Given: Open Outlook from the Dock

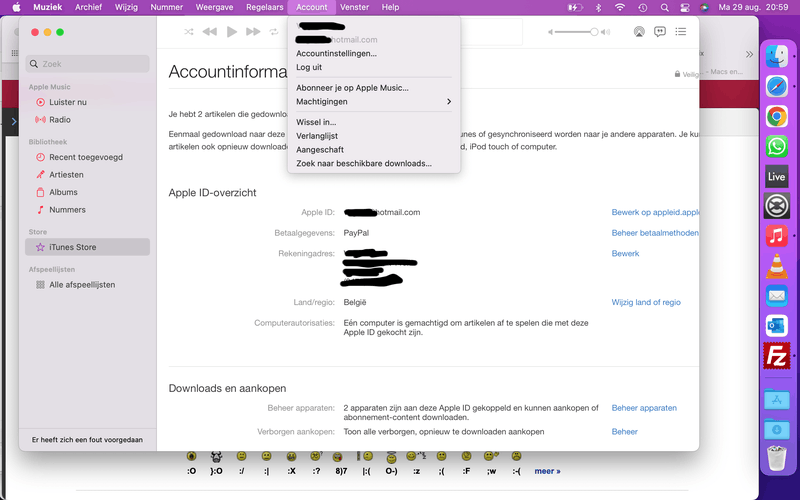Looking at the screenshot, I should click(777, 326).
